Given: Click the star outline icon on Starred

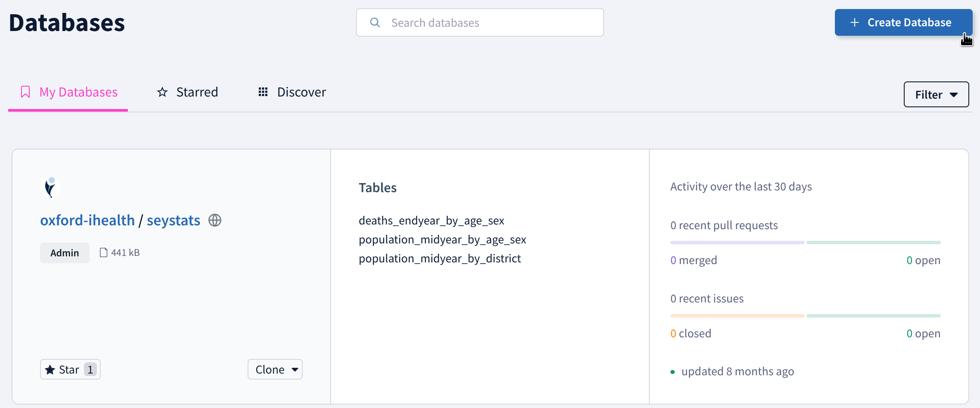Looking at the screenshot, I should coord(162,92).
